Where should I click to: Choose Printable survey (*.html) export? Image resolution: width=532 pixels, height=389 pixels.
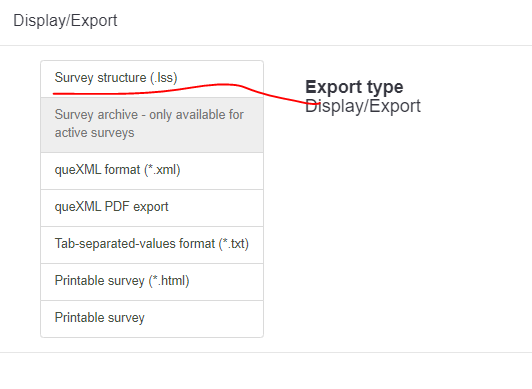click(x=152, y=282)
